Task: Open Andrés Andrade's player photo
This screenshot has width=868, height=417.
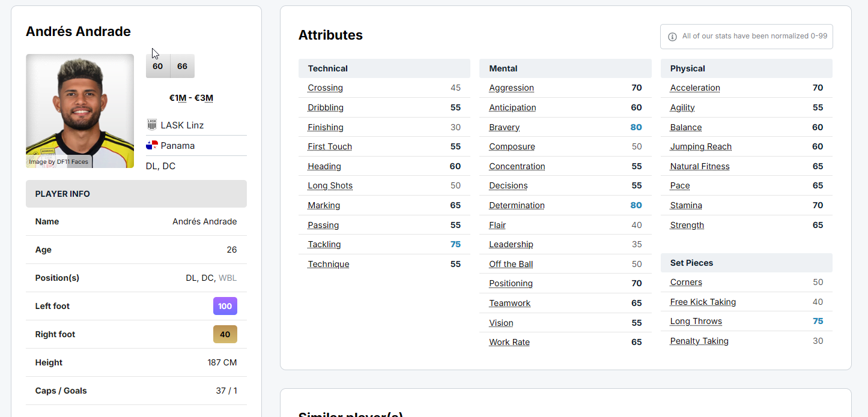Action: pos(80,111)
